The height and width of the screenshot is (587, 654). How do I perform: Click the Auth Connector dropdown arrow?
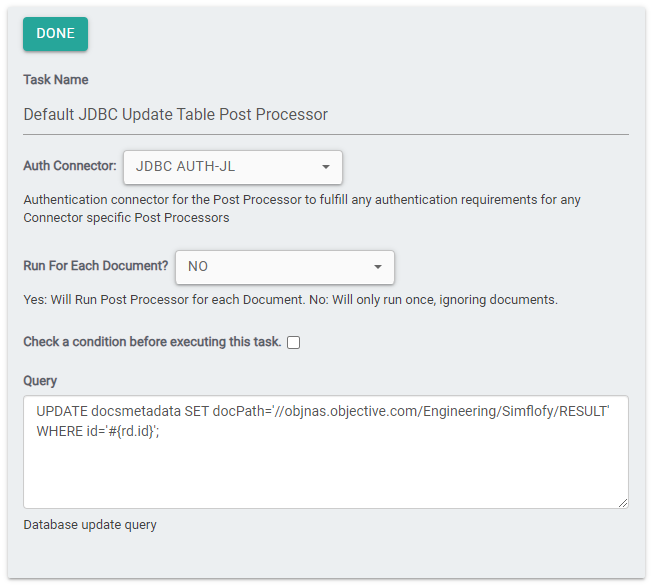[326, 167]
